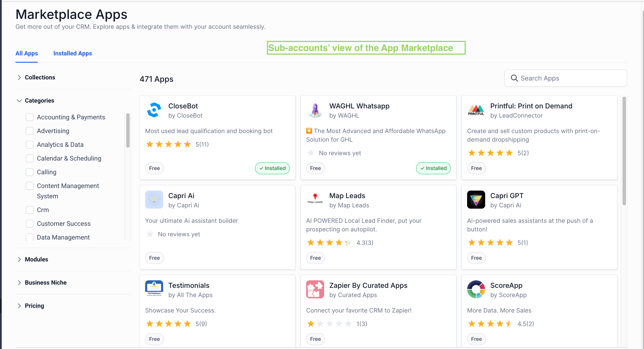Click the Installed badge on CloseBot
Image resolution: width=644 pixels, height=349 pixels.
pyautogui.click(x=272, y=168)
